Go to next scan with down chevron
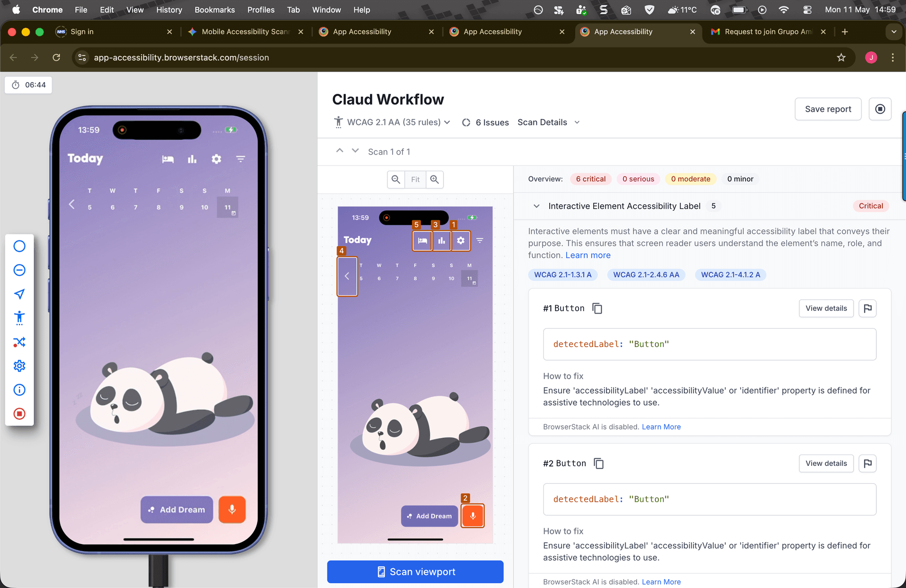The width and height of the screenshot is (906, 588). click(356, 151)
